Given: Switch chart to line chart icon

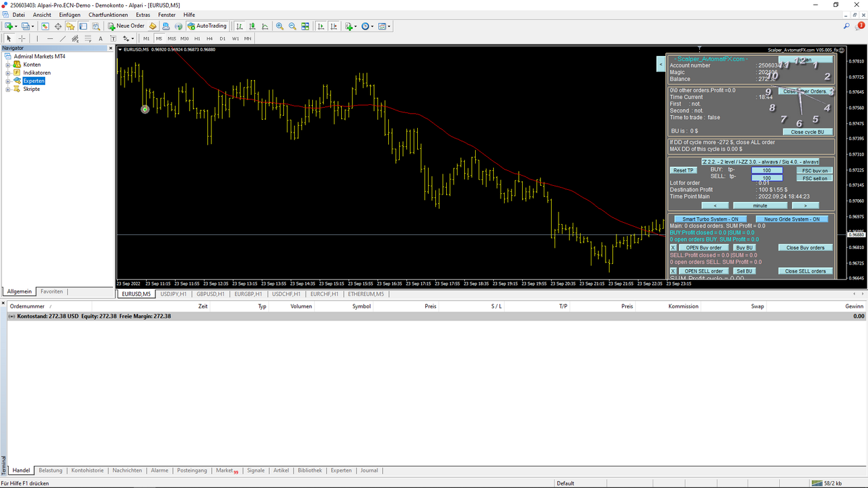Looking at the screenshot, I should coord(265,26).
